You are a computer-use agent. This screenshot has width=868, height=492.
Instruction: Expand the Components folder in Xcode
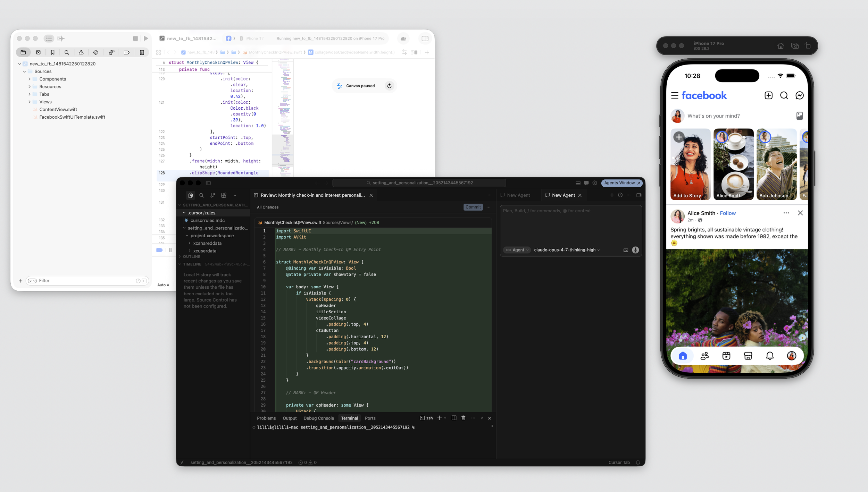pyautogui.click(x=30, y=79)
